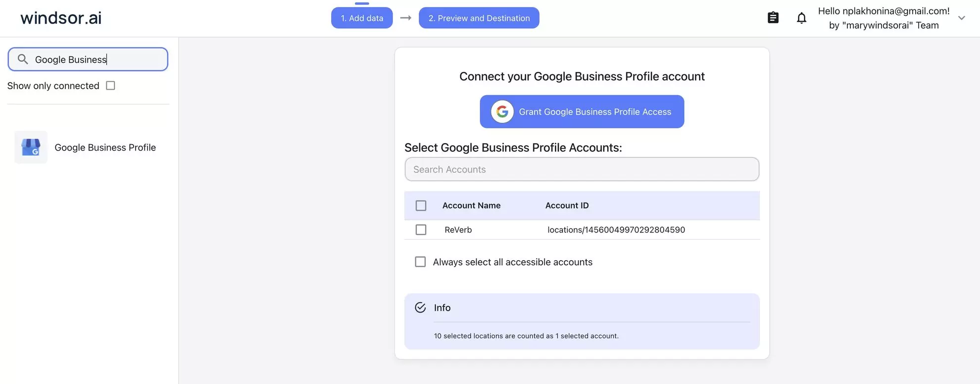Click the Google Business Profile connector icon

point(31,147)
